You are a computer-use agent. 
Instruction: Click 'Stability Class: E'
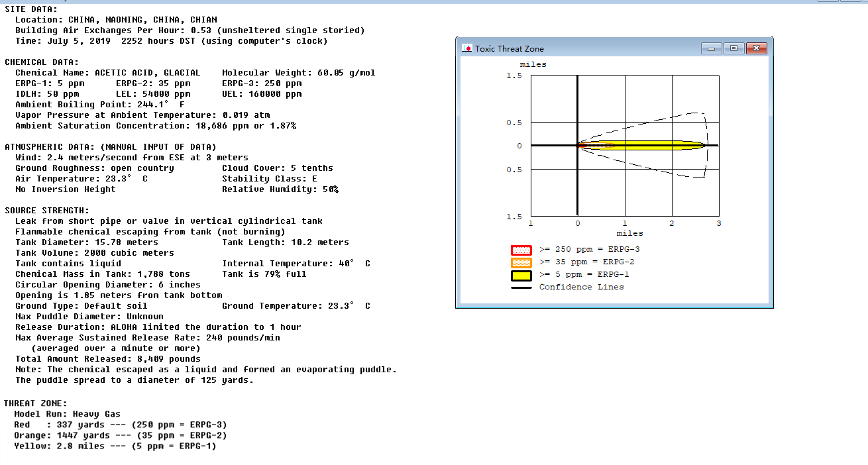point(270,179)
